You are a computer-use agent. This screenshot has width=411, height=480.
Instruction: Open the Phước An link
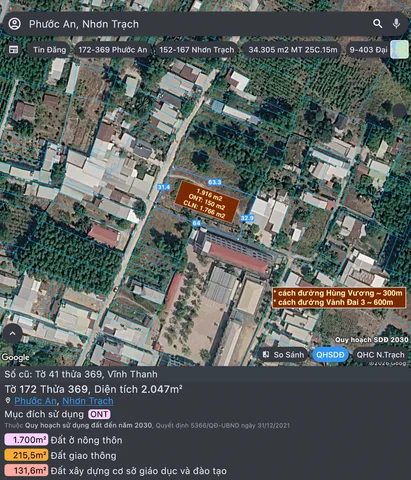coord(35,401)
